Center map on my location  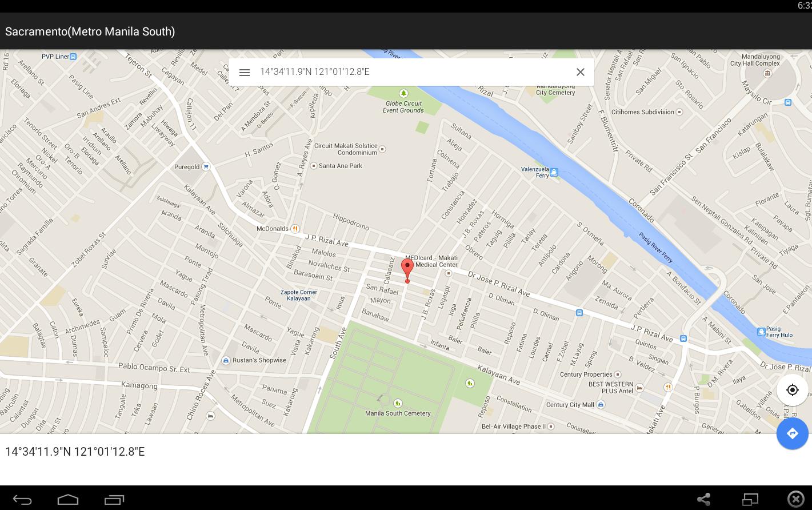click(792, 390)
